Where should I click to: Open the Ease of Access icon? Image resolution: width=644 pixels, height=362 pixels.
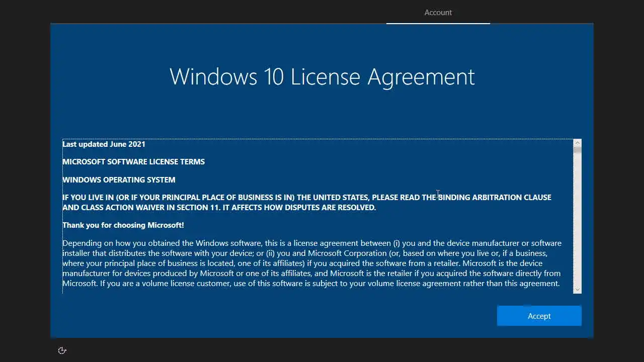click(x=62, y=350)
